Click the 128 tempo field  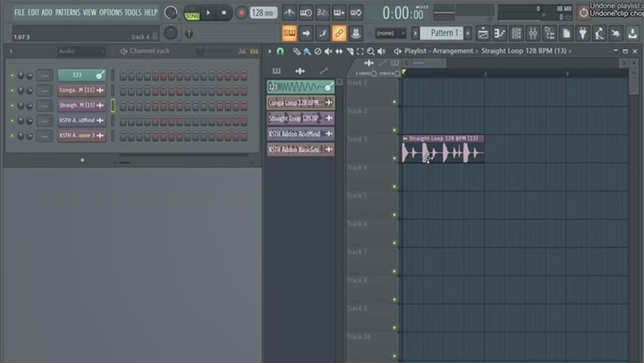pos(263,13)
